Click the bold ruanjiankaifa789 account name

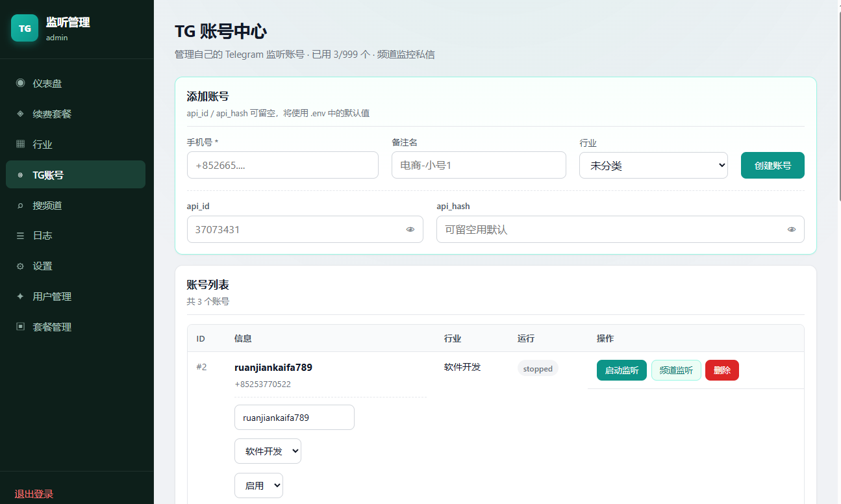pos(273,367)
